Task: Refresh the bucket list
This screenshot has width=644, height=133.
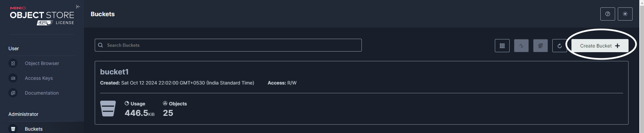Action: [559, 46]
